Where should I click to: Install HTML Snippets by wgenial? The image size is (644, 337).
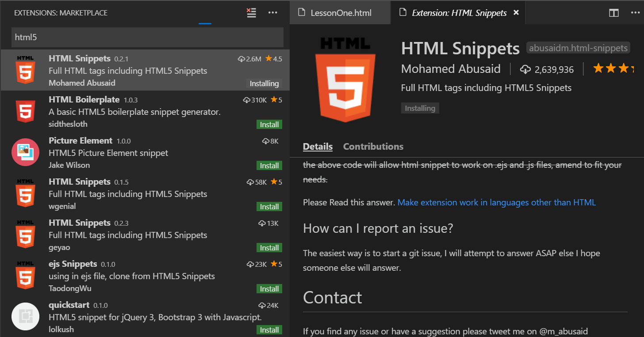(269, 207)
